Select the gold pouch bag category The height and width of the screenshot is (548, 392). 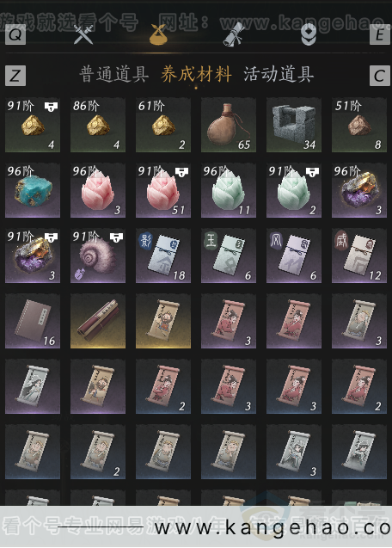(159, 34)
